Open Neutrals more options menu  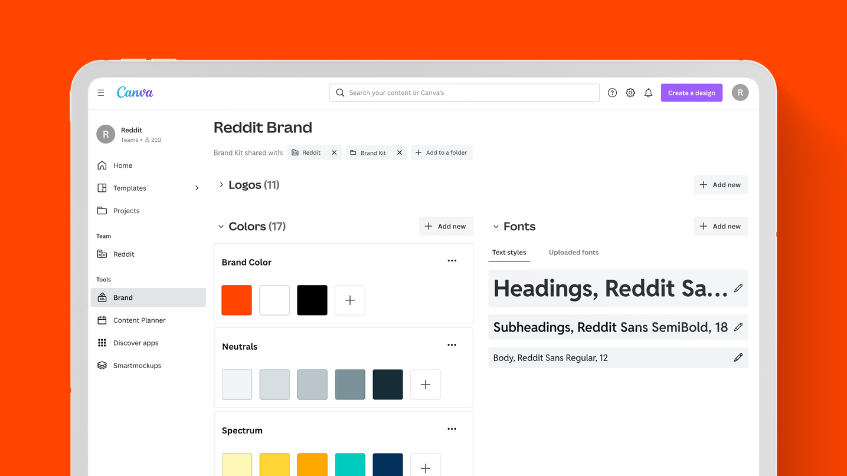(x=452, y=345)
